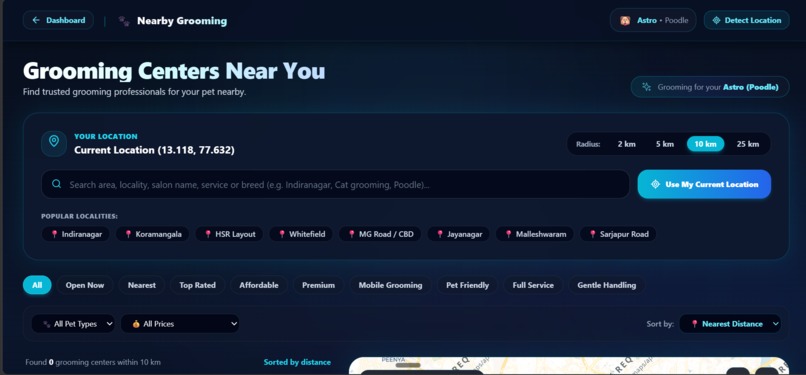Set search radius to 2 km
This screenshot has height=375, width=806.
click(x=626, y=144)
